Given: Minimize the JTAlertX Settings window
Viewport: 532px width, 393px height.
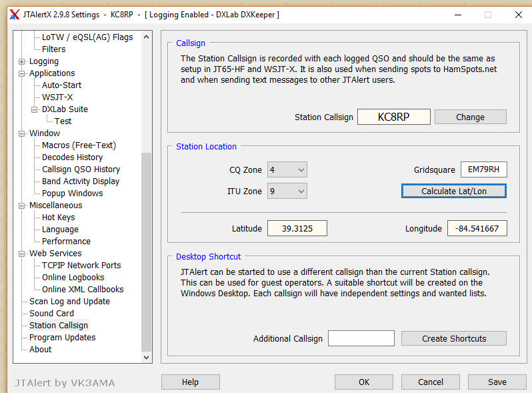Looking at the screenshot, I should 458,15.
